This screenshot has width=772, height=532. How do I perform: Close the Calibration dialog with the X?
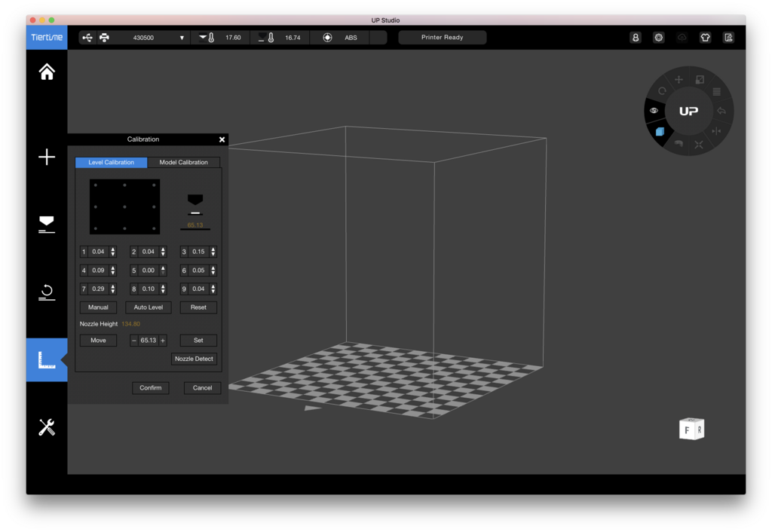click(222, 139)
